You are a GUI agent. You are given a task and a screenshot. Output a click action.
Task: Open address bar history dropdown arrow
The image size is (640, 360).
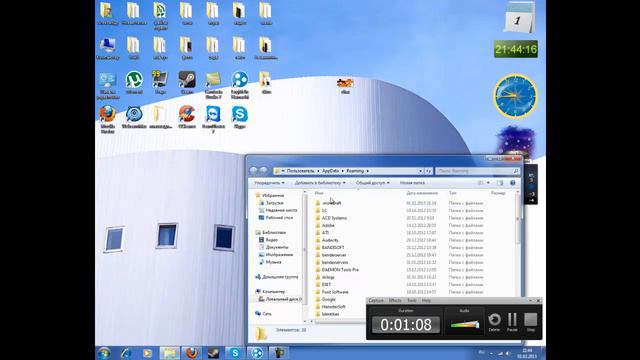420,171
